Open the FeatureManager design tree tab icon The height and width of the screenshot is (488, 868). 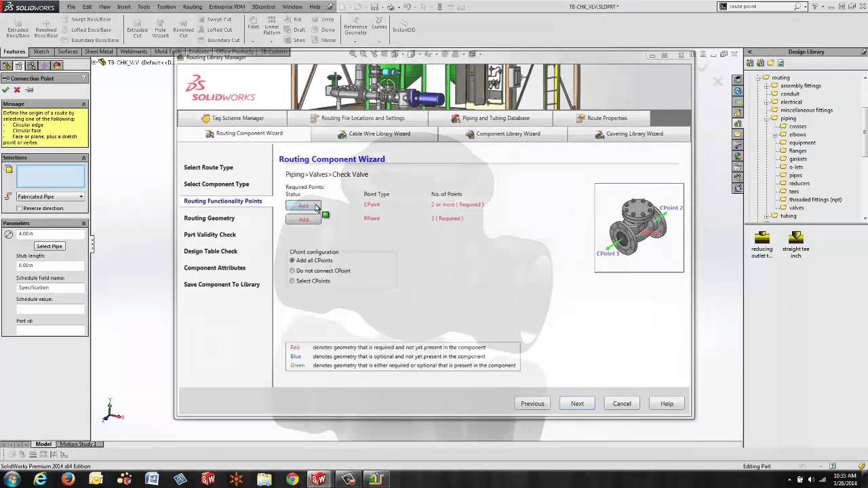point(7,66)
